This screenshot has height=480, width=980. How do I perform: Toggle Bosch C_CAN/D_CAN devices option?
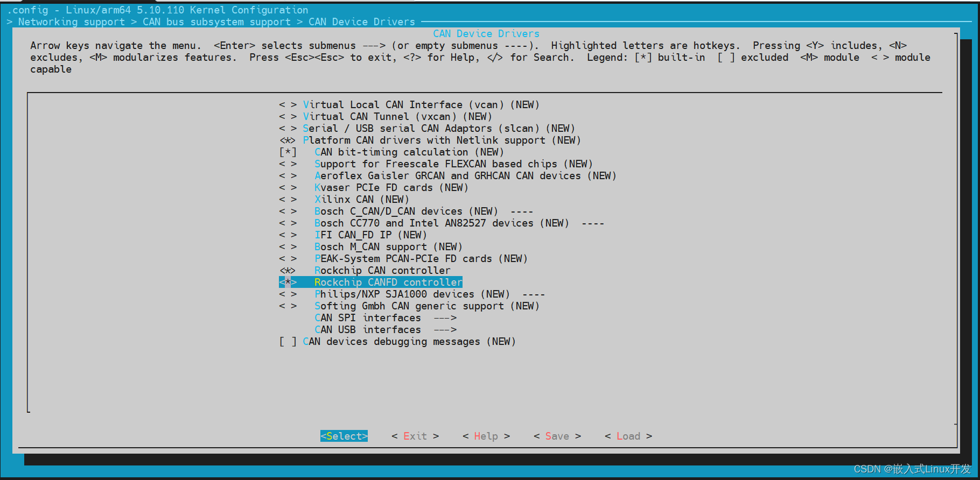(406, 211)
